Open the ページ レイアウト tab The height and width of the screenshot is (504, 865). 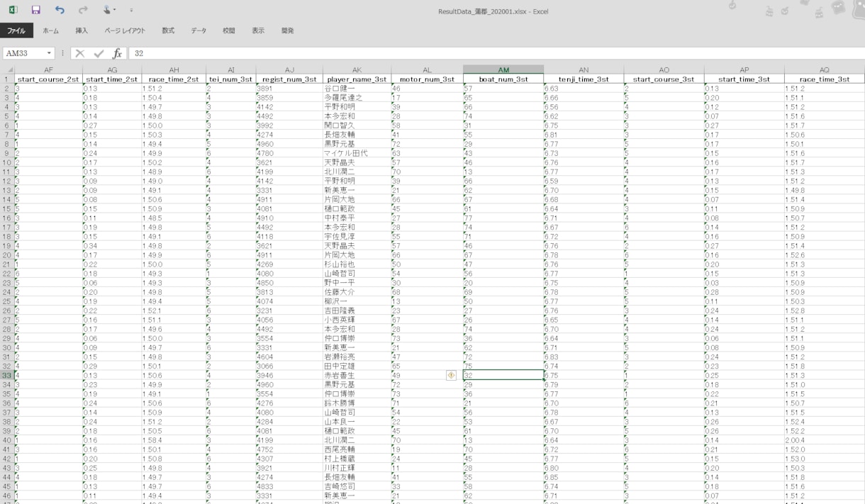[x=125, y=31]
